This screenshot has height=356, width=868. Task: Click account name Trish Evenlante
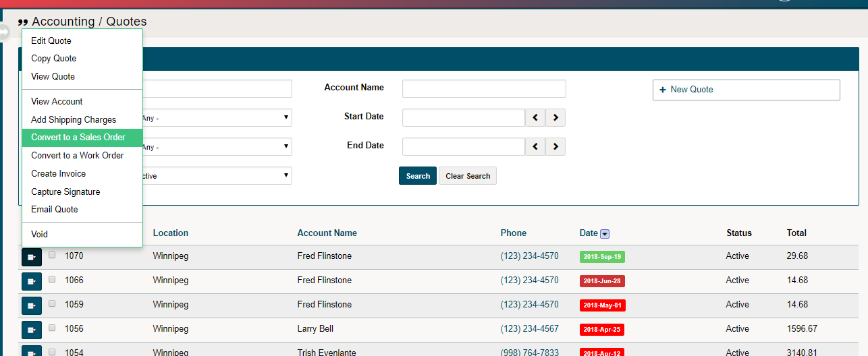coord(327,352)
